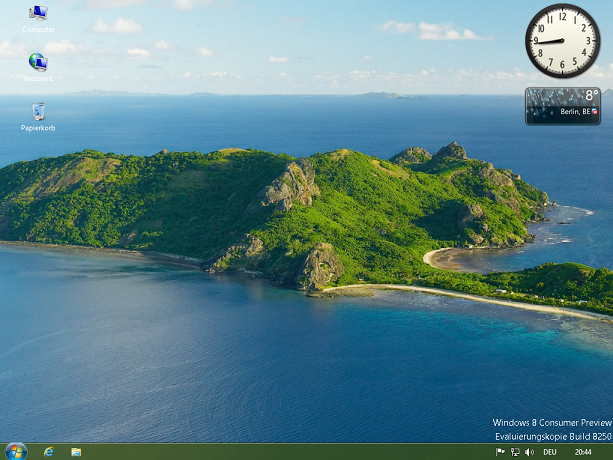Click the Papierkorb recycle bin icon
The width and height of the screenshot is (613, 460).
(x=38, y=112)
